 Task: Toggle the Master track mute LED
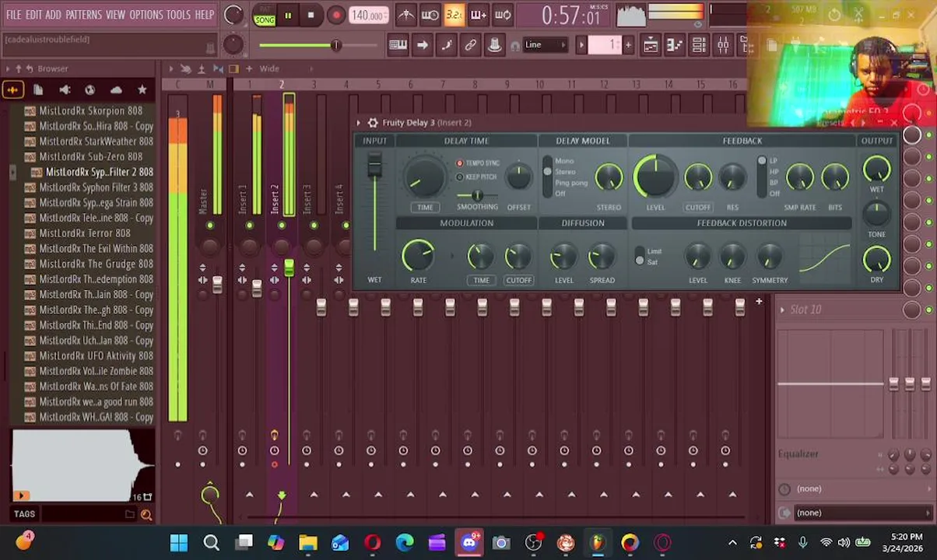[210, 226]
